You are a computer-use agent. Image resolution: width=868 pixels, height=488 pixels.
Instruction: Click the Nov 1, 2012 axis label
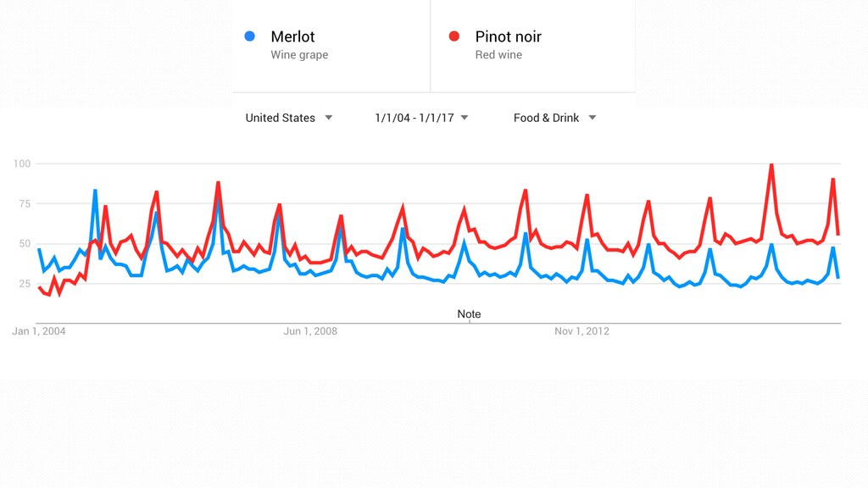[581, 331]
